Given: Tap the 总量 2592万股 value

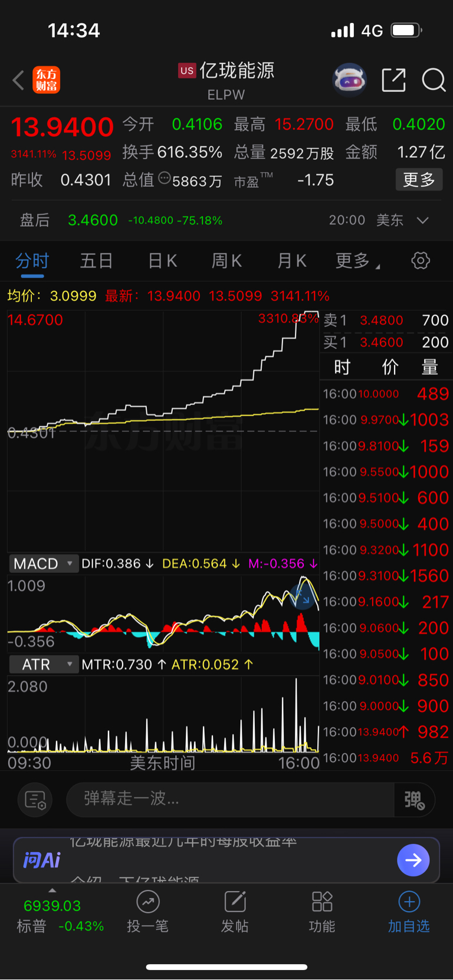Looking at the screenshot, I should 302,153.
